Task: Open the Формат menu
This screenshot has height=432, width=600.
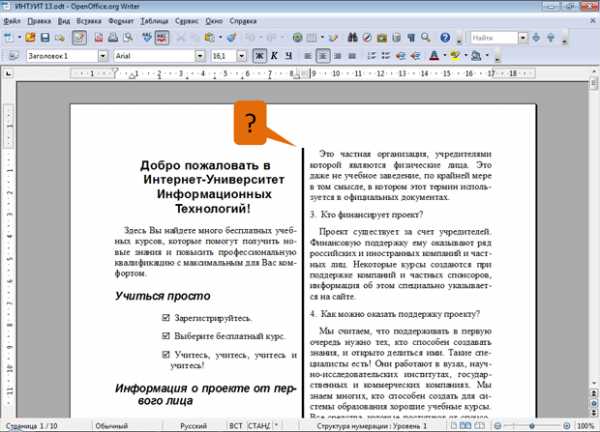Action: [x=121, y=21]
